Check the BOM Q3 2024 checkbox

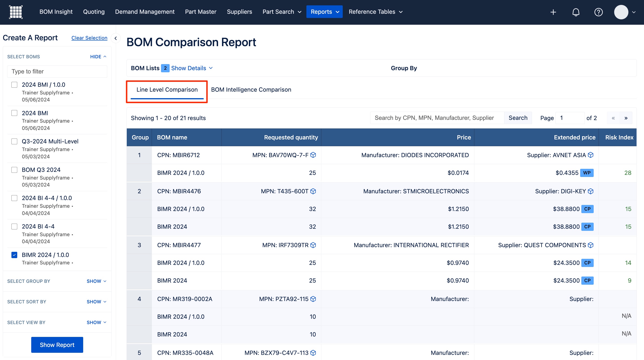(14, 170)
